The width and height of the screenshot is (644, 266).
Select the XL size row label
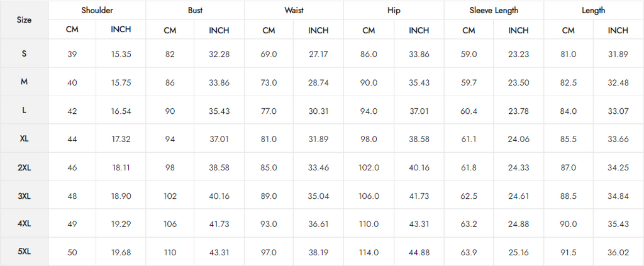[x=25, y=138]
